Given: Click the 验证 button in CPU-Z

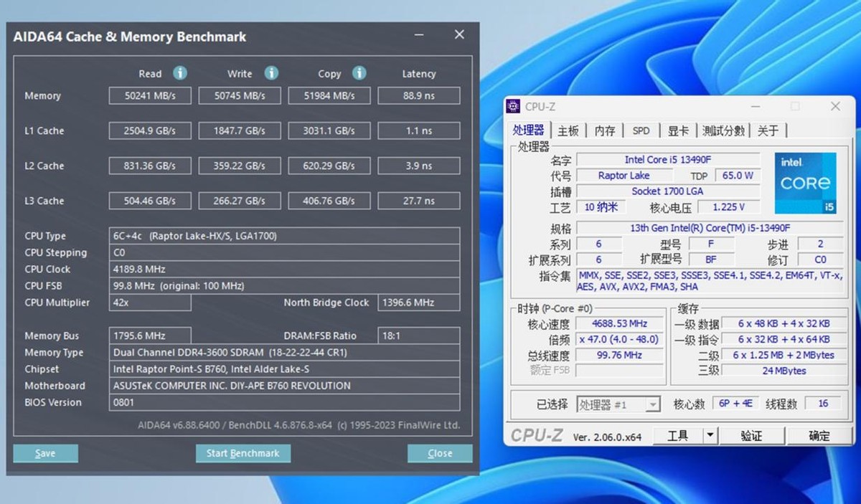Looking at the screenshot, I should [753, 435].
